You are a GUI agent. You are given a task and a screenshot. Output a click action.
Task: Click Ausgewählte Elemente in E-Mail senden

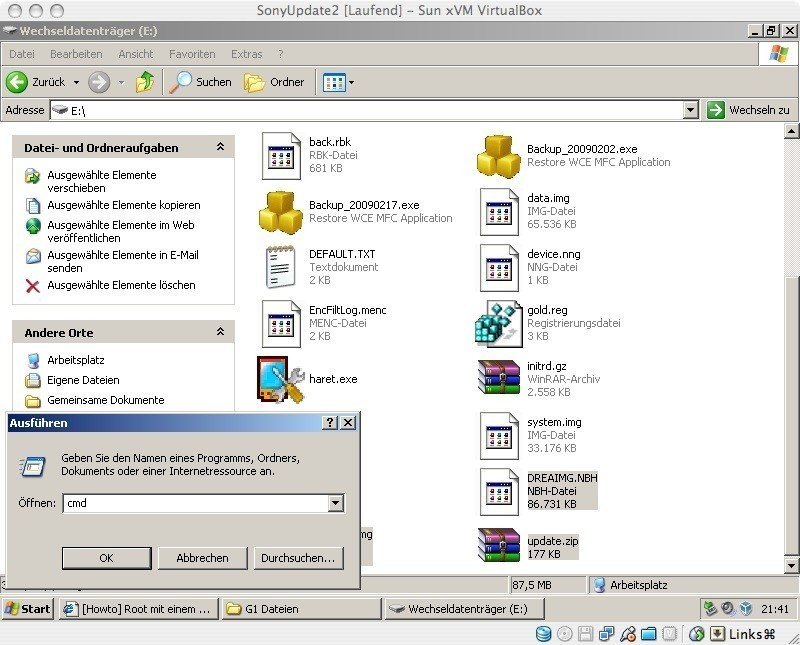123,261
